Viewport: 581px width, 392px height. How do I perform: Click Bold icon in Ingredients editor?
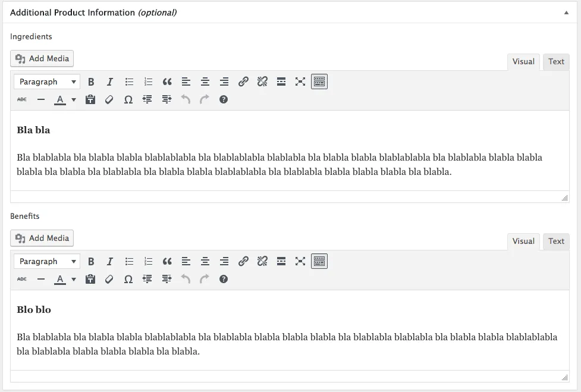tap(91, 82)
